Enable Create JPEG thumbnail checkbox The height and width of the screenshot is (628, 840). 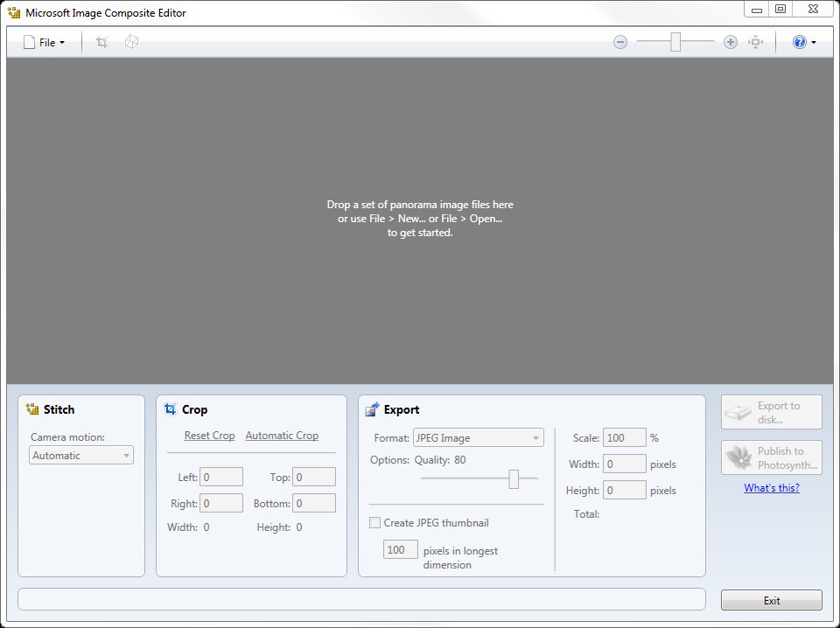tap(375, 523)
